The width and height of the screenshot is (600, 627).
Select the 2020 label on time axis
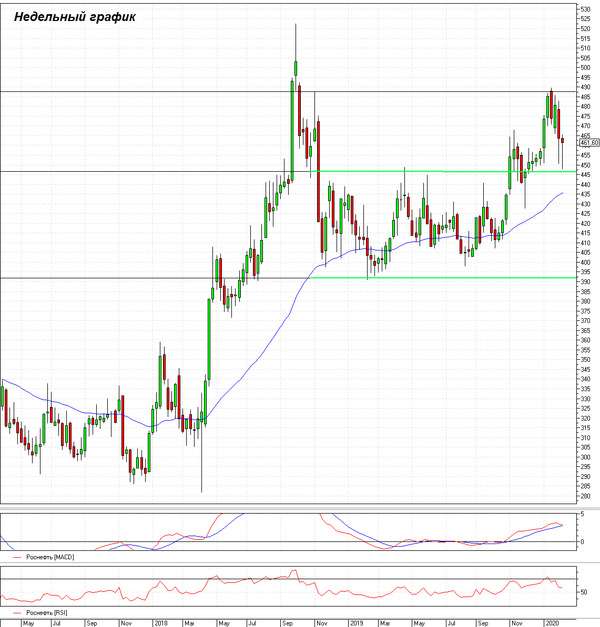(x=552, y=623)
